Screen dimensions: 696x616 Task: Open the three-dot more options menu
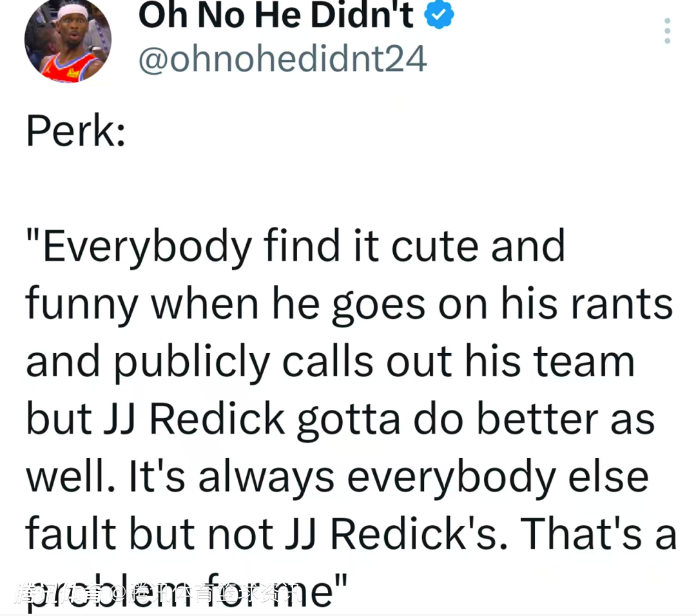[667, 31]
